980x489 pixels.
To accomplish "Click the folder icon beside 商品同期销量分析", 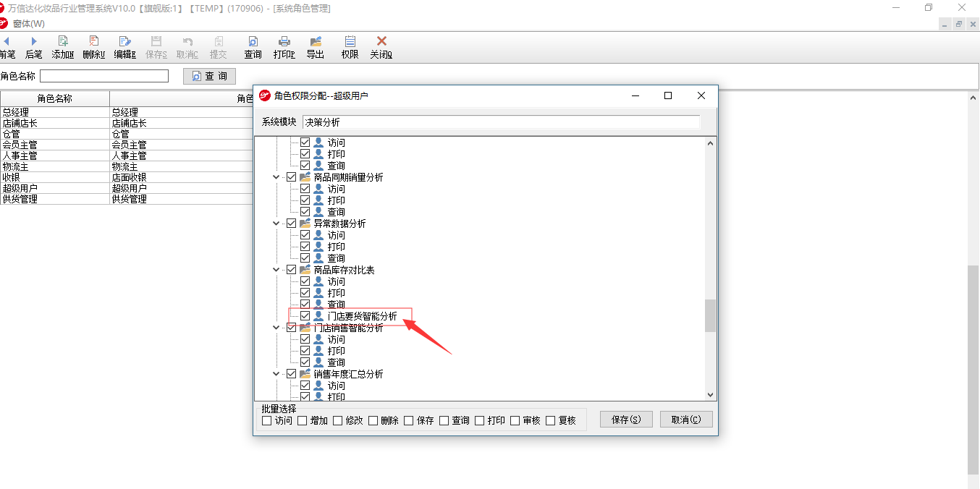I will coord(305,177).
